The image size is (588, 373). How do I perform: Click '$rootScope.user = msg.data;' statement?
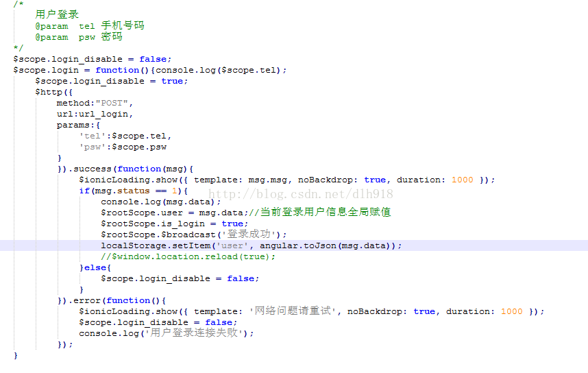point(174,213)
